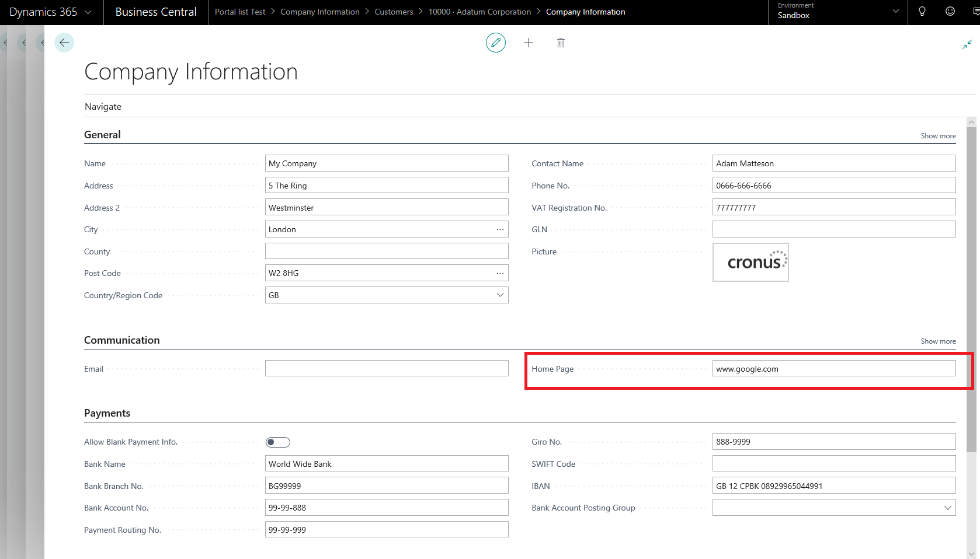Open the City lookup ellipsis
This screenshot has height=559, width=980.
coord(500,229)
